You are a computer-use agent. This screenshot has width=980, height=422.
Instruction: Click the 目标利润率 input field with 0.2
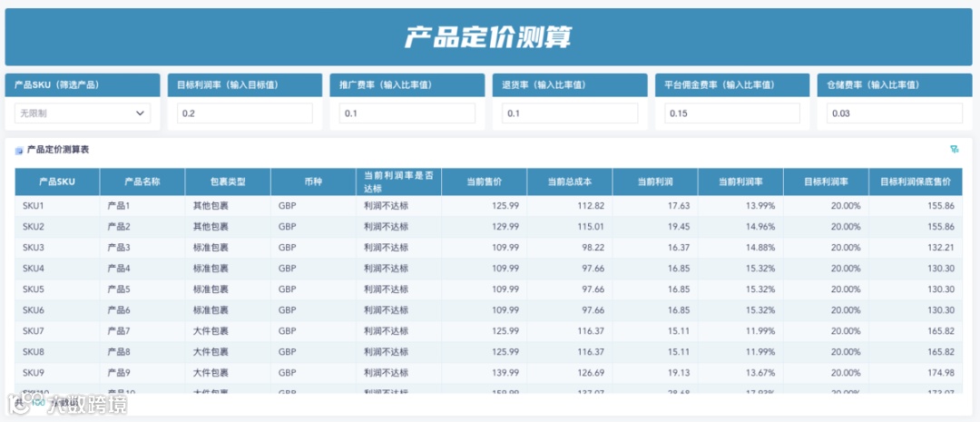click(245, 113)
